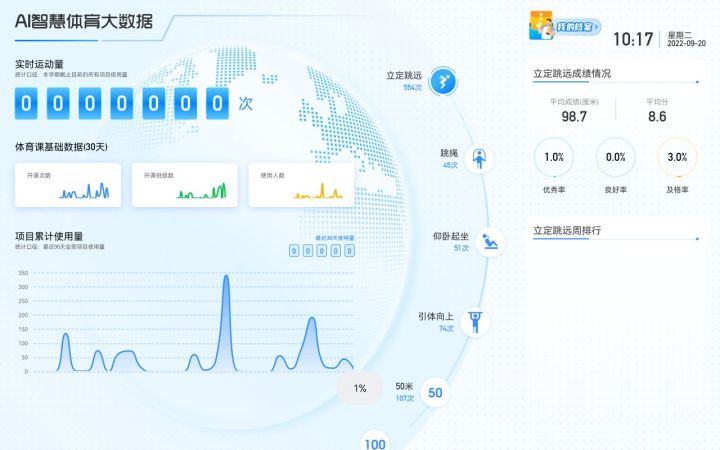
Task: Click the 100-meter circle icon at bottom
Action: point(376,442)
